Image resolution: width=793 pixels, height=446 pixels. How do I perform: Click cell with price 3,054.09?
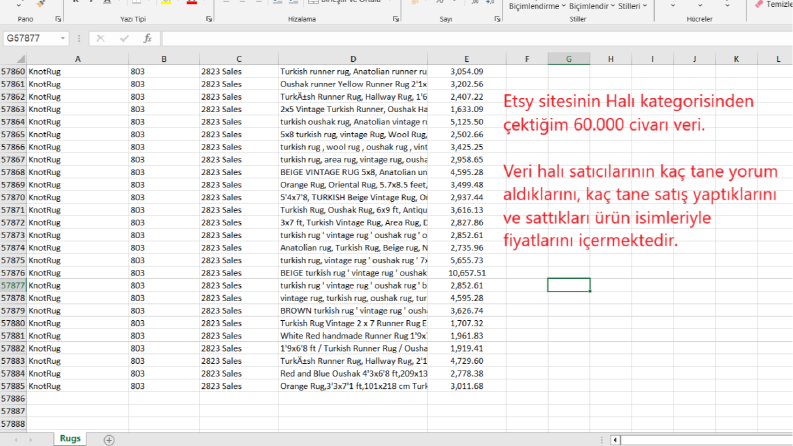click(467, 72)
